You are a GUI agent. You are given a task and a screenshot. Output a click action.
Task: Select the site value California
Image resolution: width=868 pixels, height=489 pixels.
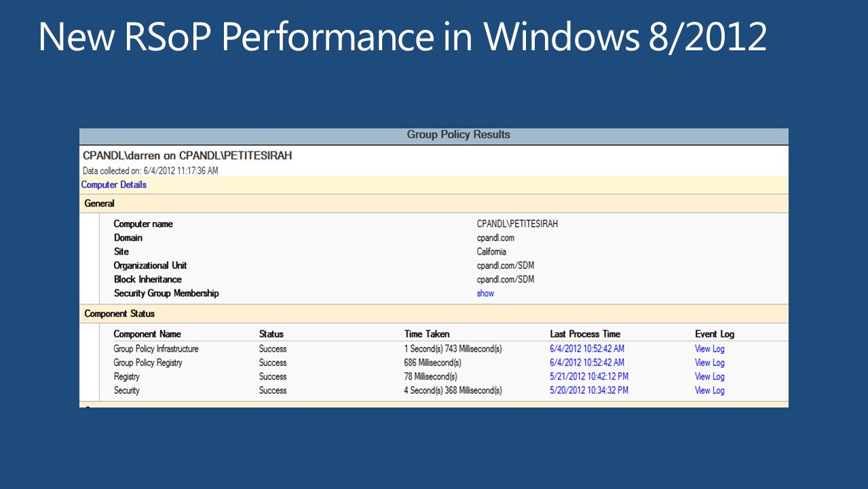pyautogui.click(x=491, y=252)
